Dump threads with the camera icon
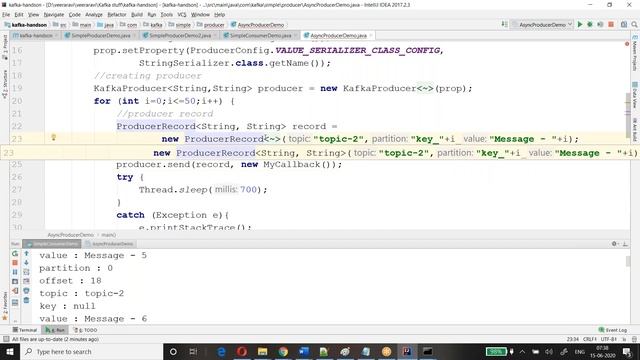The height and width of the screenshot is (360, 640). click(x=15, y=281)
